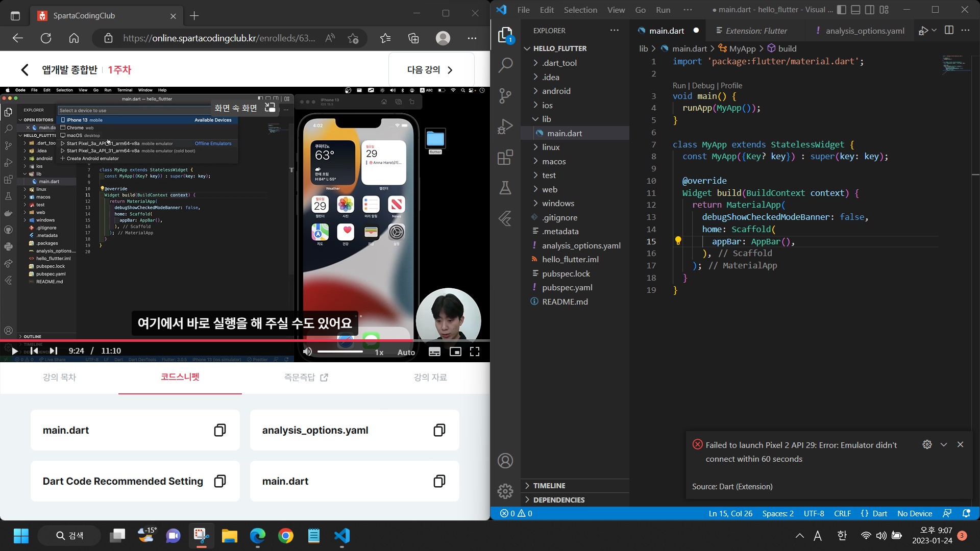Switch to the 강의 자료 tab
This screenshot has width=980, height=551.
pyautogui.click(x=430, y=378)
